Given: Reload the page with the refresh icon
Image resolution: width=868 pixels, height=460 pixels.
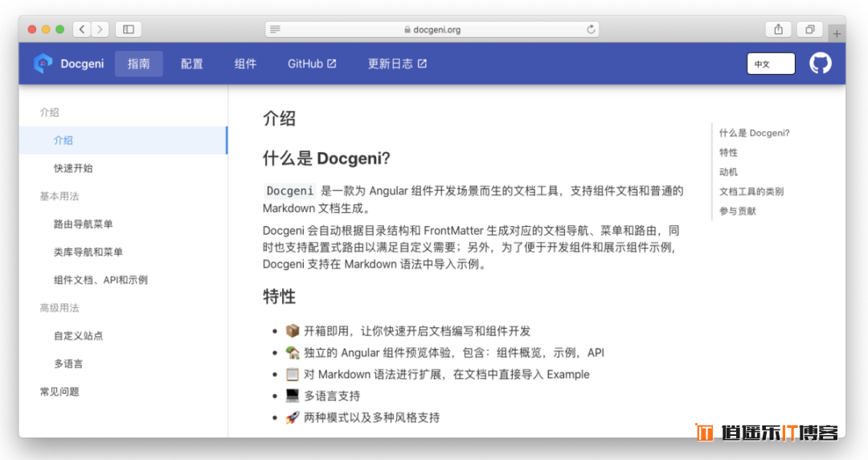Looking at the screenshot, I should click(591, 30).
